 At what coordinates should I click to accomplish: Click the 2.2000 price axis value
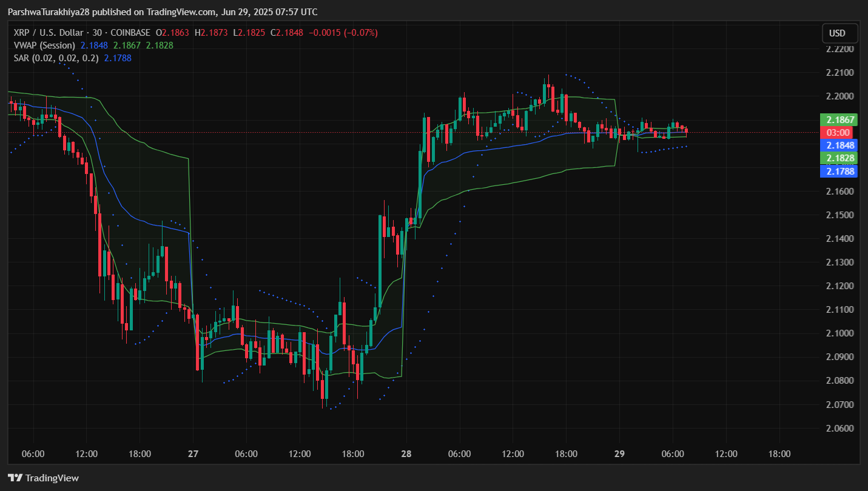tap(840, 96)
